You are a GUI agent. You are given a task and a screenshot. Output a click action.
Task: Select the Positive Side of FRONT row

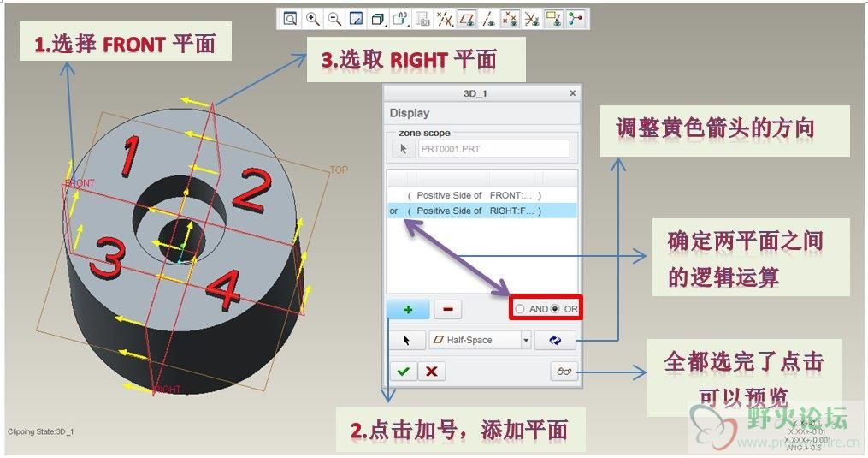[482, 195]
